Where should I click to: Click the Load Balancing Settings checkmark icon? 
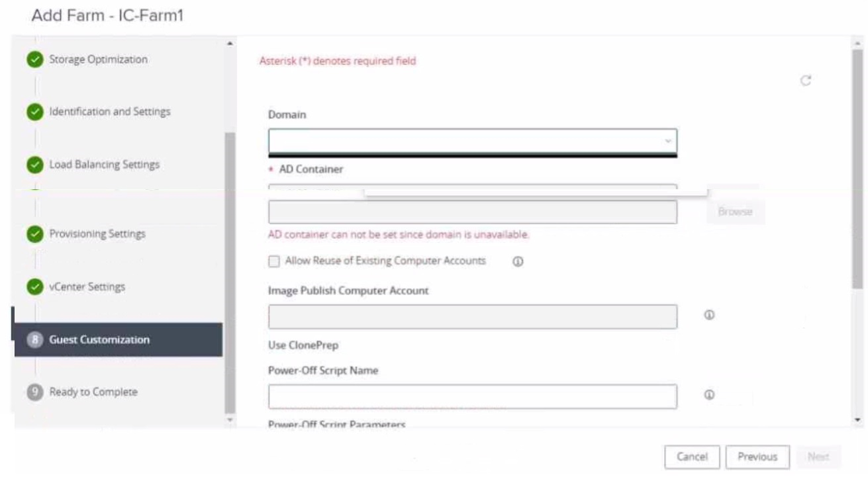[x=34, y=165]
